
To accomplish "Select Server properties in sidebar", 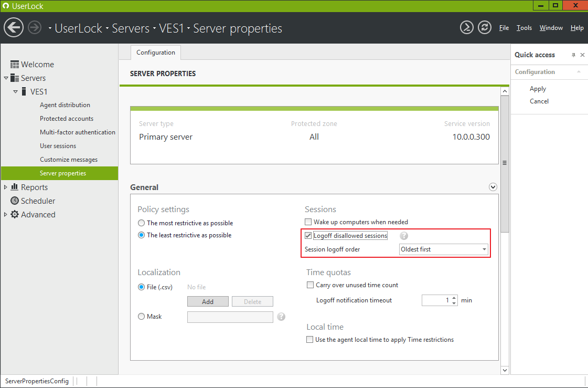I will (x=60, y=173).
